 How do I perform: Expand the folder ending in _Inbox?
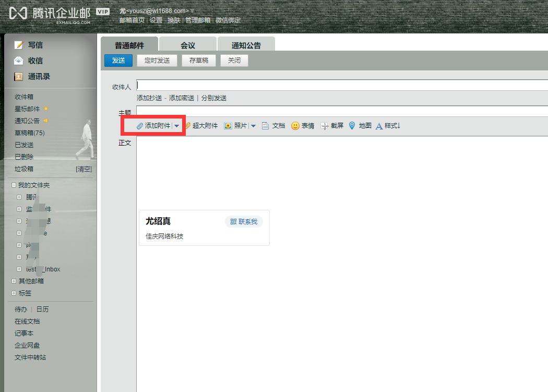pos(19,269)
